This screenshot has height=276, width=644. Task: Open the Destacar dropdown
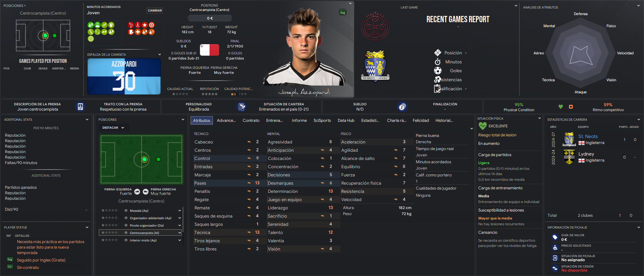(x=113, y=128)
